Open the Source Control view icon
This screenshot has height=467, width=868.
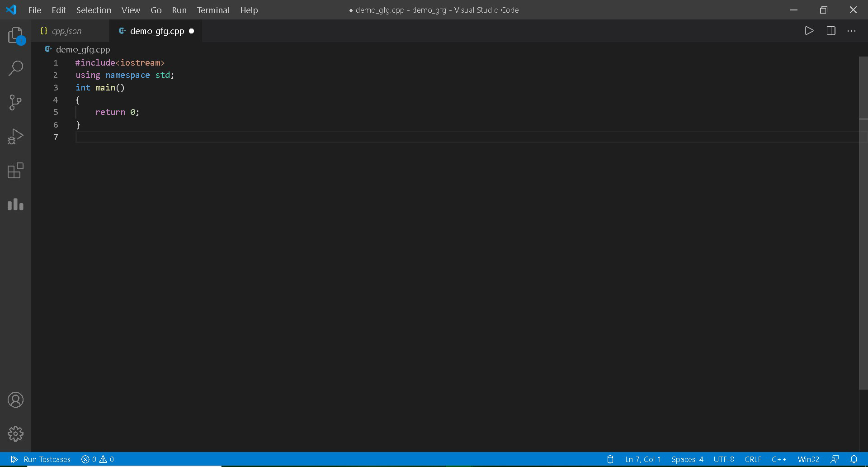15,102
